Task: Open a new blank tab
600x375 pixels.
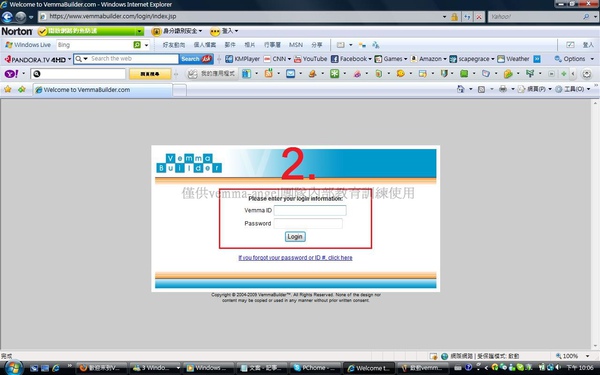Action: (x=179, y=90)
